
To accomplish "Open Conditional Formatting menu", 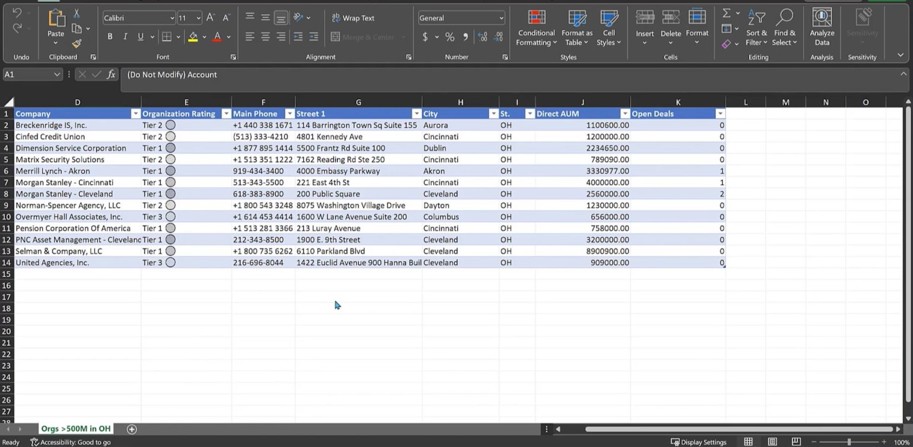I will [536, 27].
